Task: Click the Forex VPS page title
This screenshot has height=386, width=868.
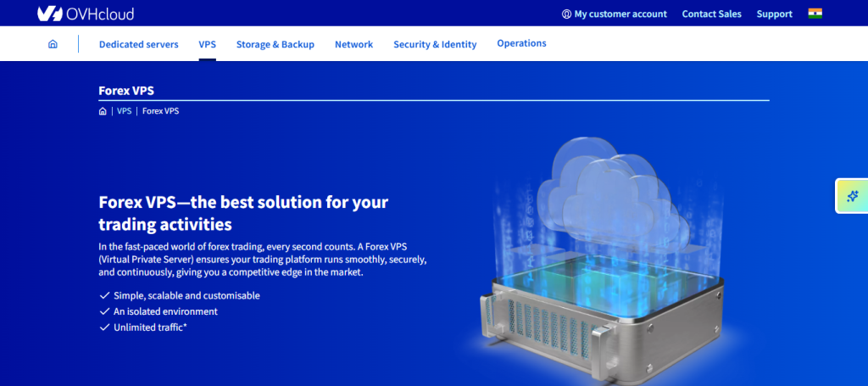Action: point(126,91)
